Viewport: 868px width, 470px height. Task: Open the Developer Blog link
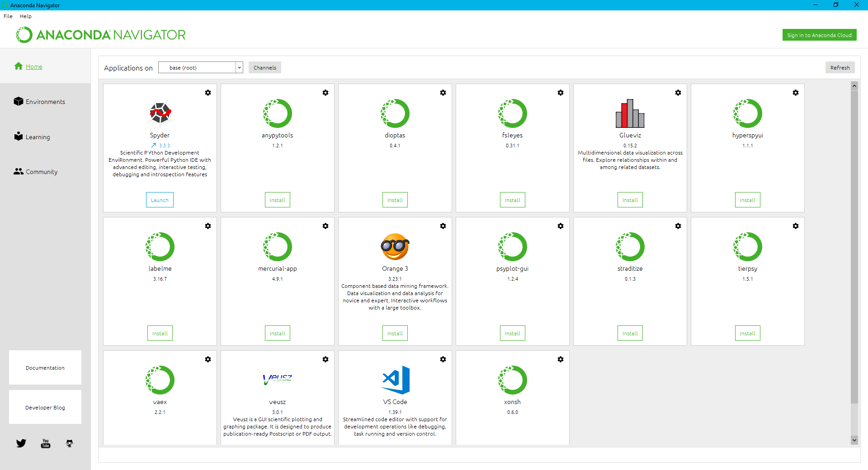(45, 407)
